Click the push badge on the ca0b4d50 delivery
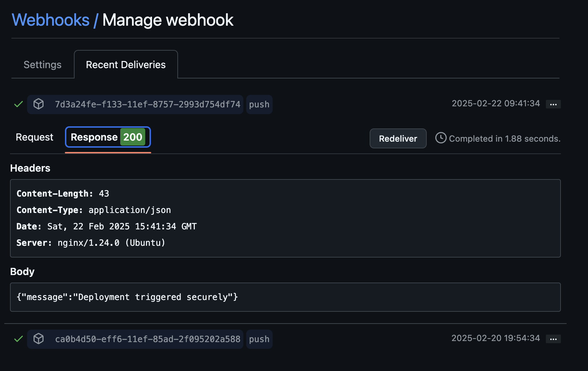 259,339
